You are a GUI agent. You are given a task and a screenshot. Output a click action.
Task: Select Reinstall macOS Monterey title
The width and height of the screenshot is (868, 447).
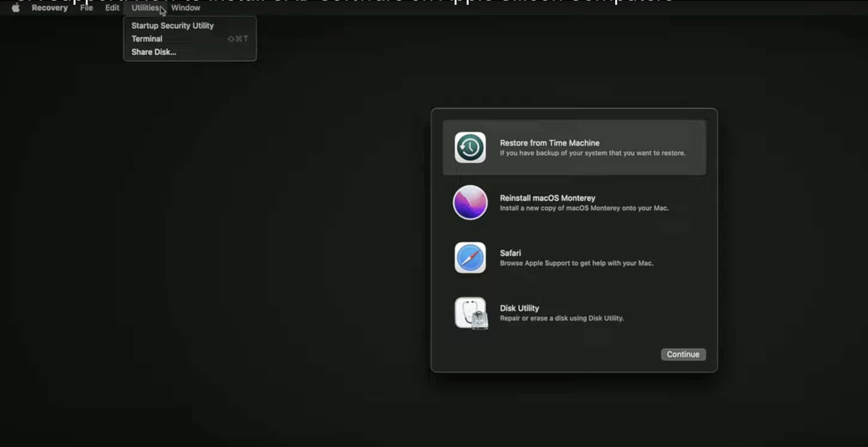pyautogui.click(x=547, y=198)
